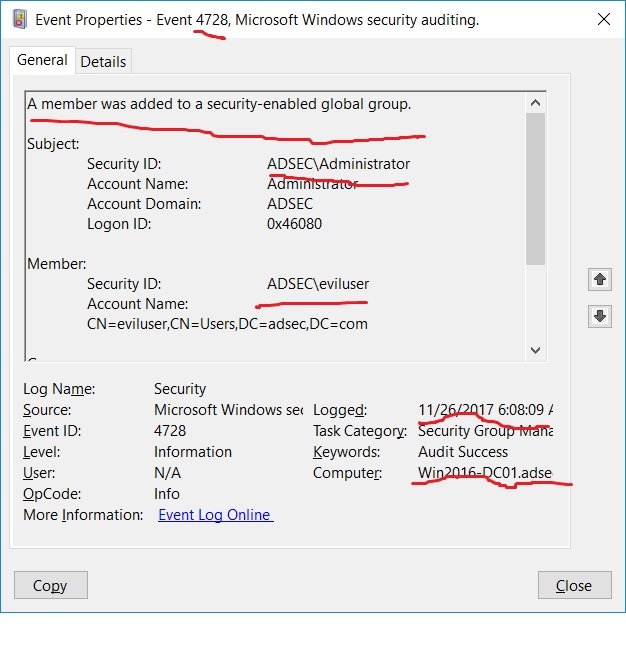Screen dimensions: 626x653
Task: Select the General tab
Action: click(42, 60)
